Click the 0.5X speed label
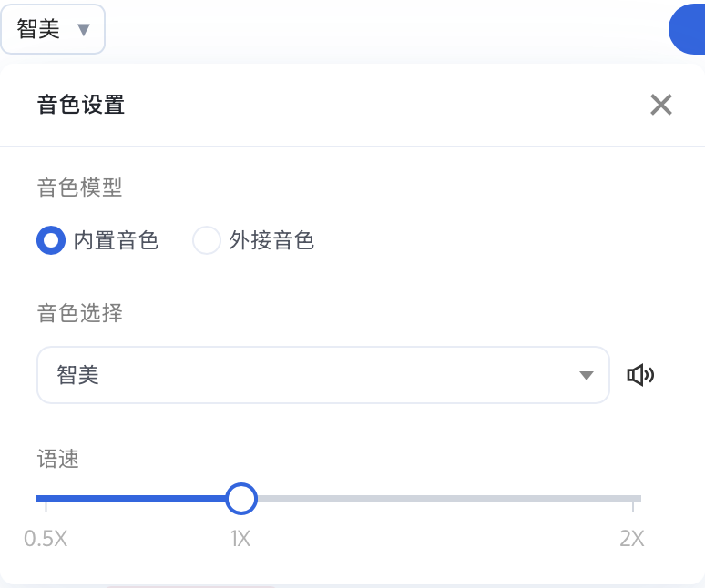The height and width of the screenshot is (588, 705). click(46, 538)
